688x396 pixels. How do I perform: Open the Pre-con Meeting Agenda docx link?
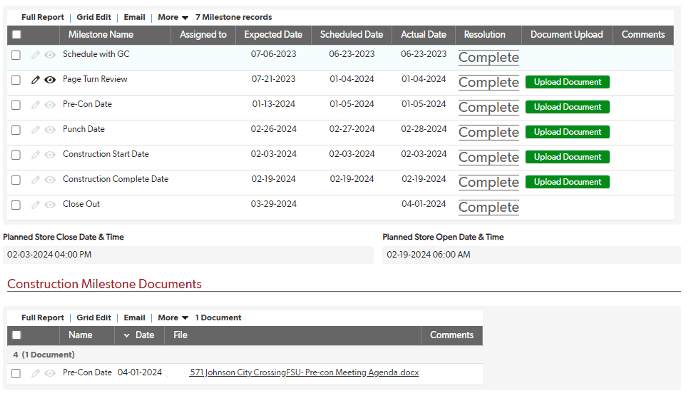pos(304,372)
